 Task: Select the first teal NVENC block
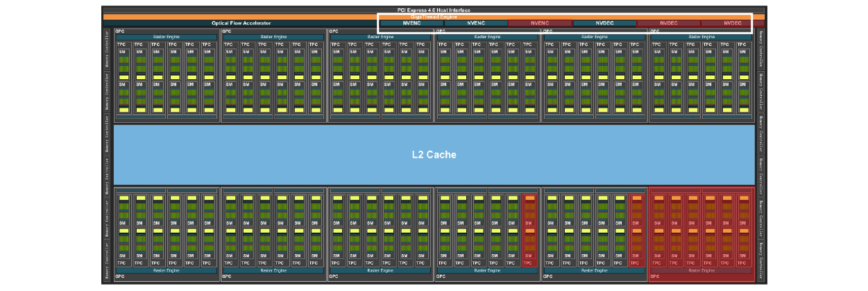(411, 23)
